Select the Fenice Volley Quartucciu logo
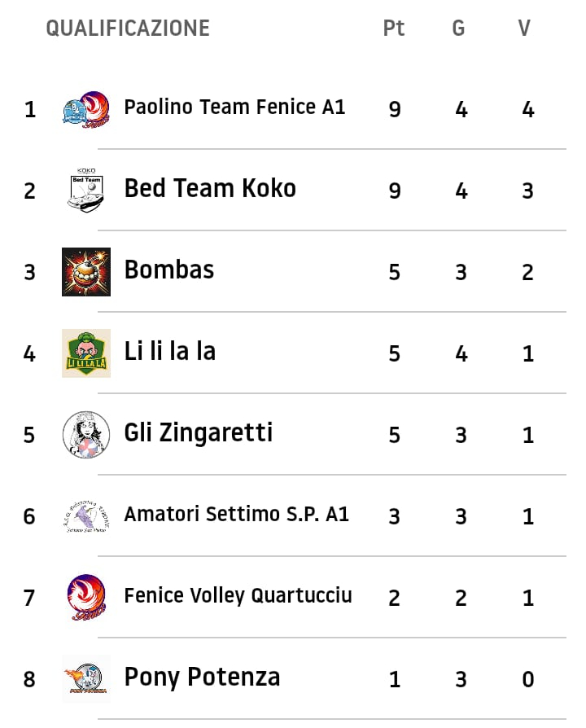 86,598
